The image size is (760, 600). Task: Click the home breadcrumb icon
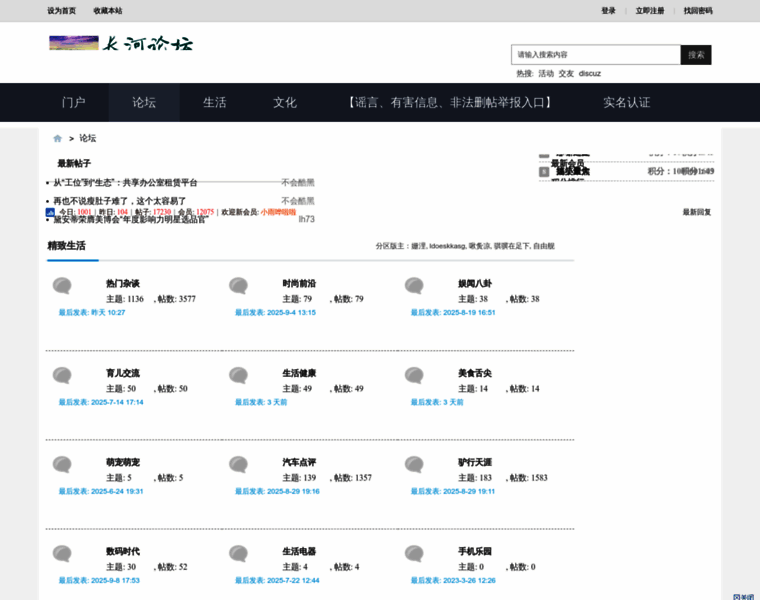pyautogui.click(x=57, y=139)
